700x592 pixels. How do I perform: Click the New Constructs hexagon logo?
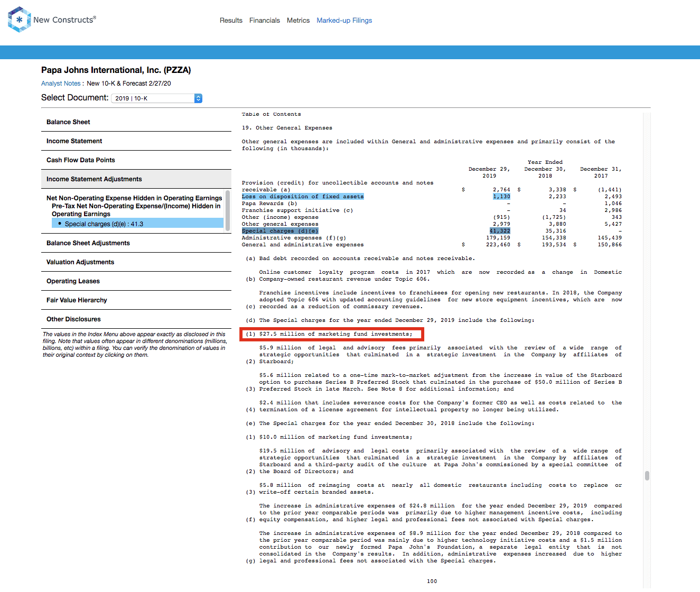tap(20, 20)
